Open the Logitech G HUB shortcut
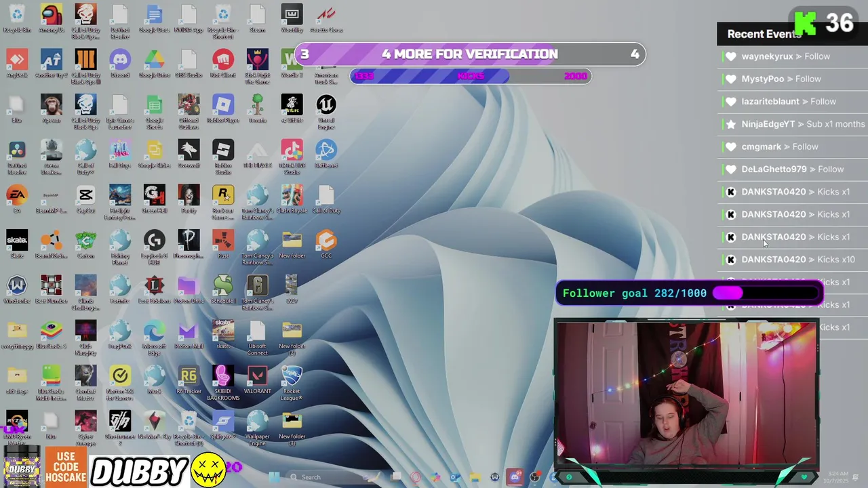Viewport: 868px width, 488px height. [x=154, y=247]
